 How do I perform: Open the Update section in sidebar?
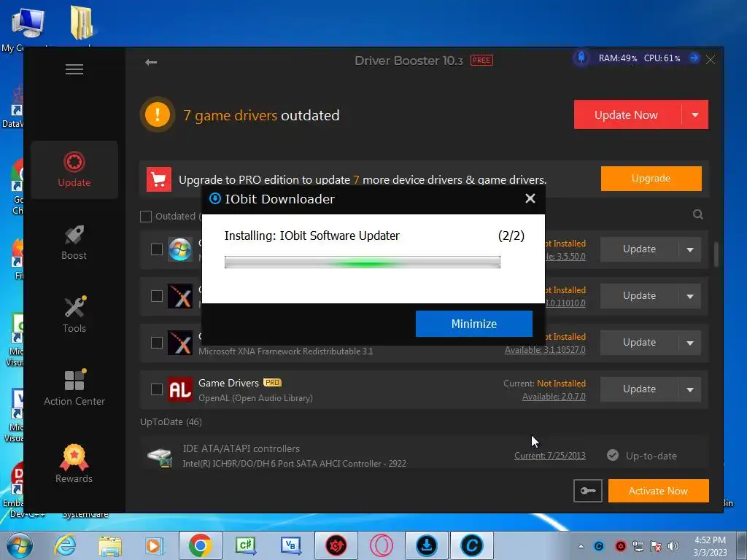pos(74,170)
